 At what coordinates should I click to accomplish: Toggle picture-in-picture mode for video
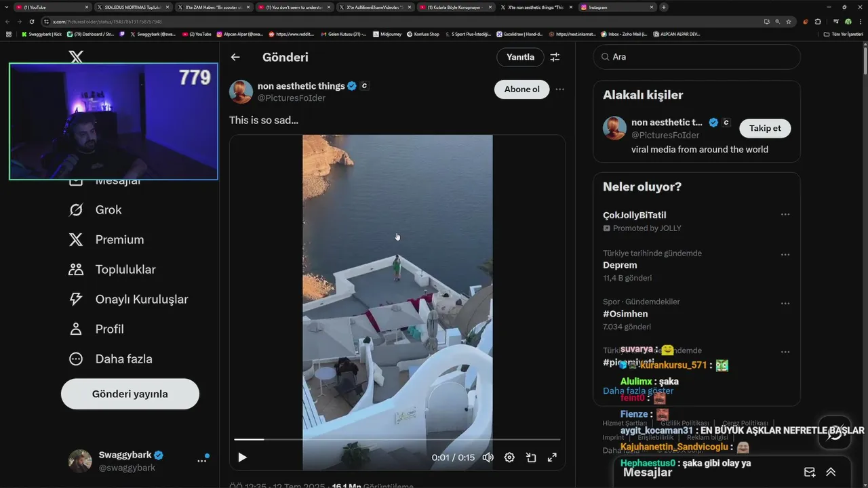(531, 457)
